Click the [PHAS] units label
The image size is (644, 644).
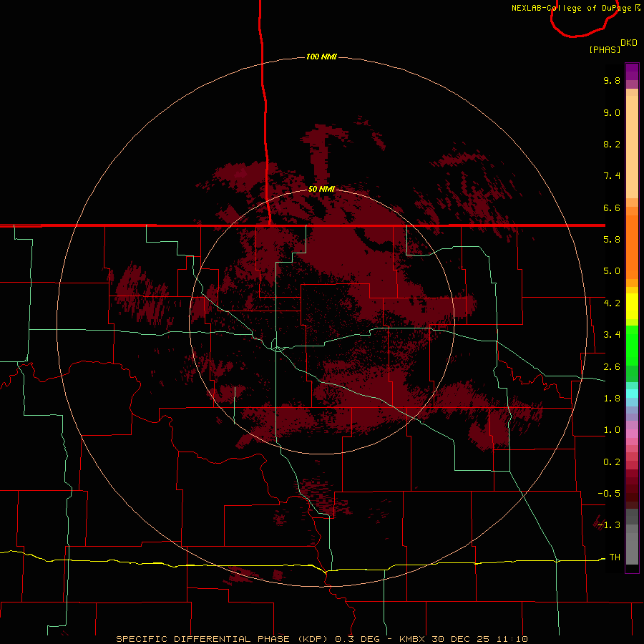pyautogui.click(x=605, y=50)
